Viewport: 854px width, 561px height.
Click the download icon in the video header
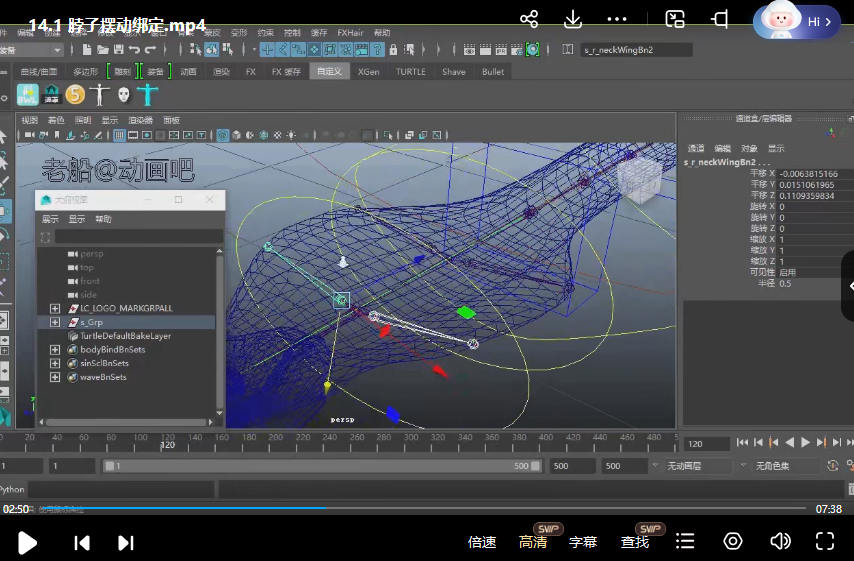(573, 19)
